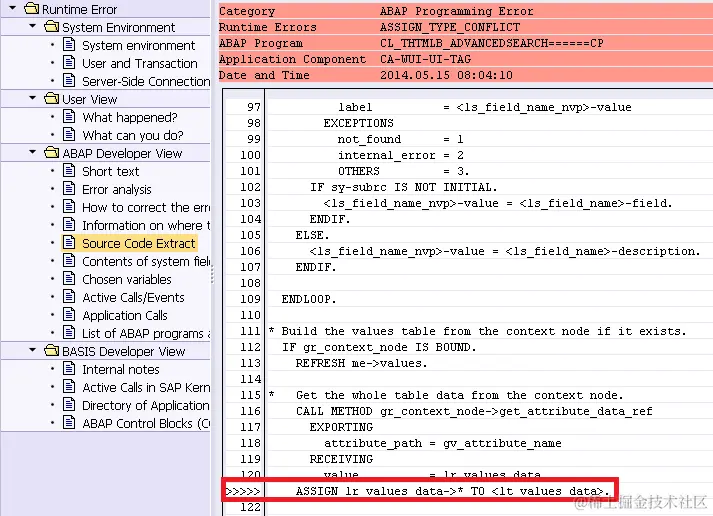Open the Error analysis section
This screenshot has height=516, width=713.
click(x=117, y=190)
